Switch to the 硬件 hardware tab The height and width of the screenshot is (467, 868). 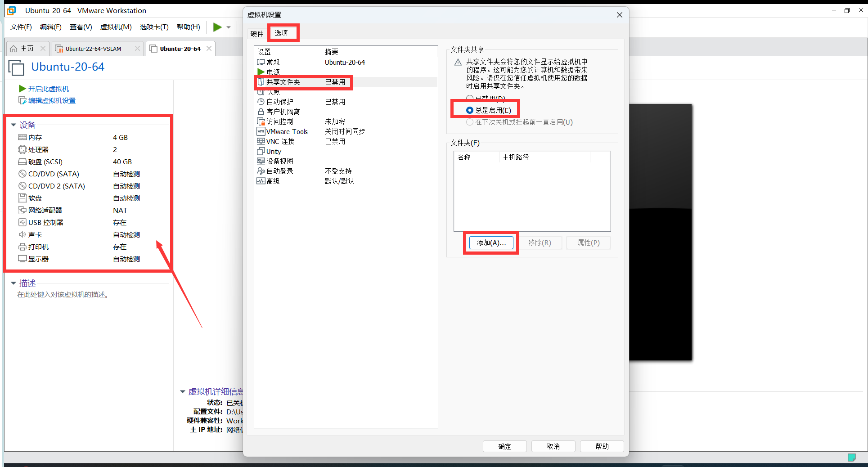click(x=257, y=34)
